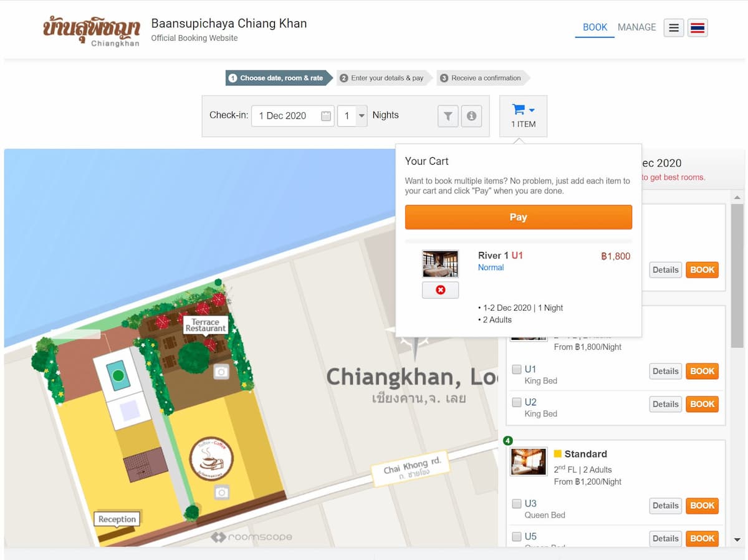Screen dimensions: 748x560
Task: Book room U1
Action: 702,371
